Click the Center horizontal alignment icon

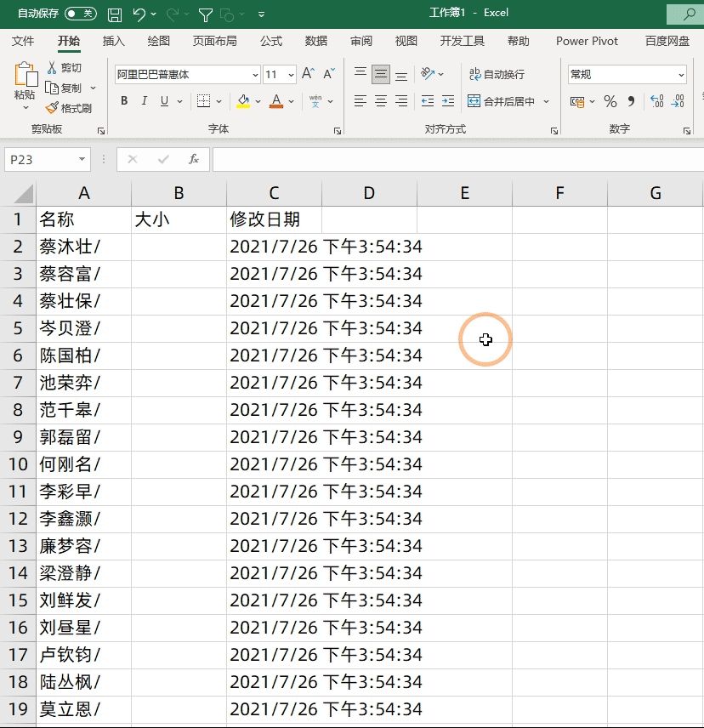click(381, 100)
